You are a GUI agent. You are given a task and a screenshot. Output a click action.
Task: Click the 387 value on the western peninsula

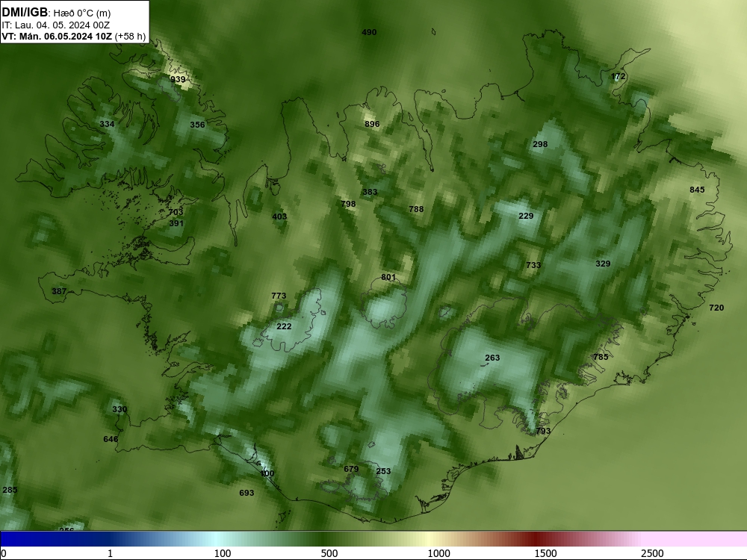59,291
